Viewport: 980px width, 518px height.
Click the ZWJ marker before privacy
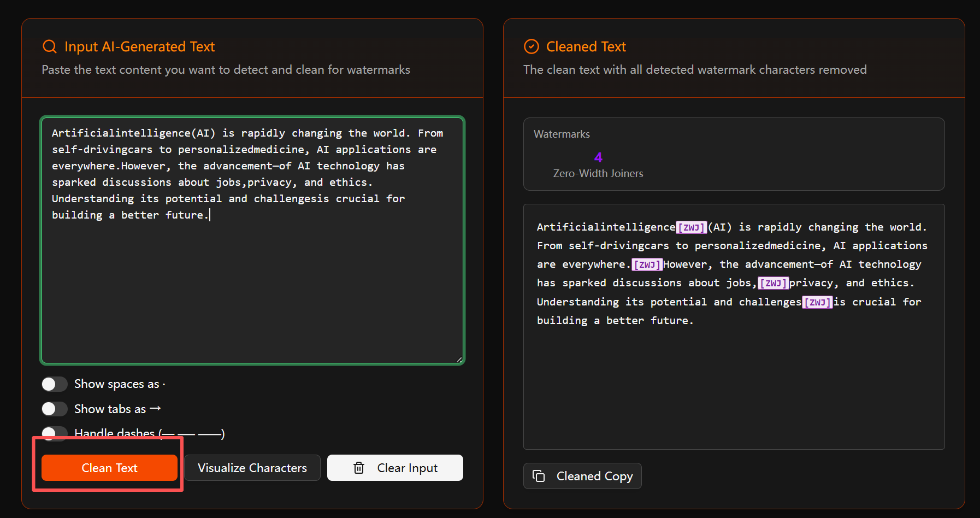pos(773,283)
